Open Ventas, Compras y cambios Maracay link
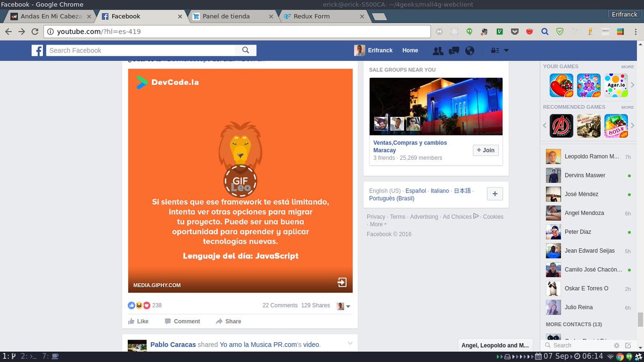The width and height of the screenshot is (644, 362). [x=410, y=146]
